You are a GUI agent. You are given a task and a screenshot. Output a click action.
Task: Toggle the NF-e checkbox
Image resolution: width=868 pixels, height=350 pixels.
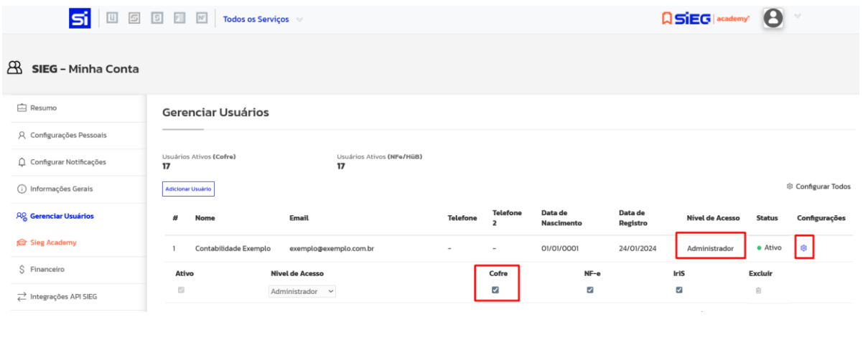[x=590, y=290]
